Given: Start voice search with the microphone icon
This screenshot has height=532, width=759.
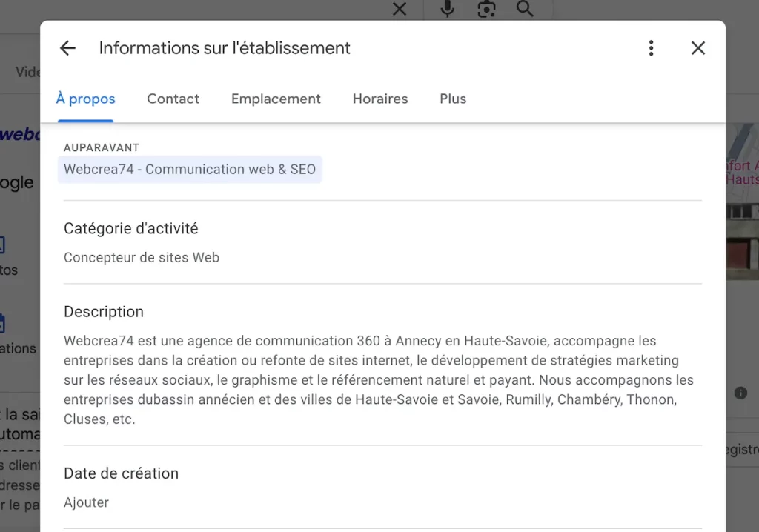Looking at the screenshot, I should coord(448,9).
